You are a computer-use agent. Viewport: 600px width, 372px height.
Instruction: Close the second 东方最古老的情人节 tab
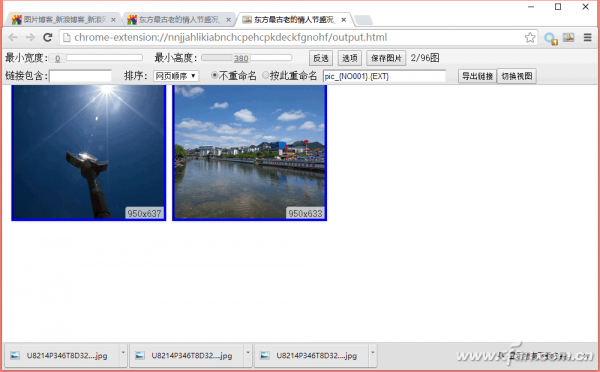tap(228, 20)
